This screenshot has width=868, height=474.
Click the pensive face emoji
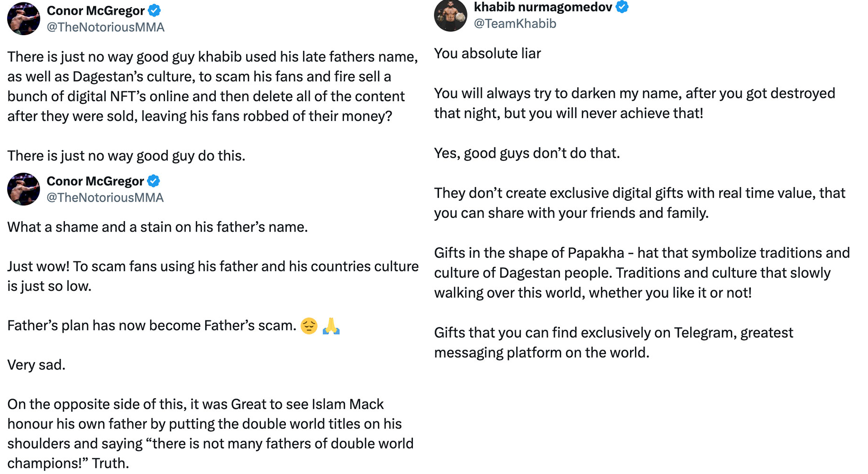pyautogui.click(x=309, y=326)
